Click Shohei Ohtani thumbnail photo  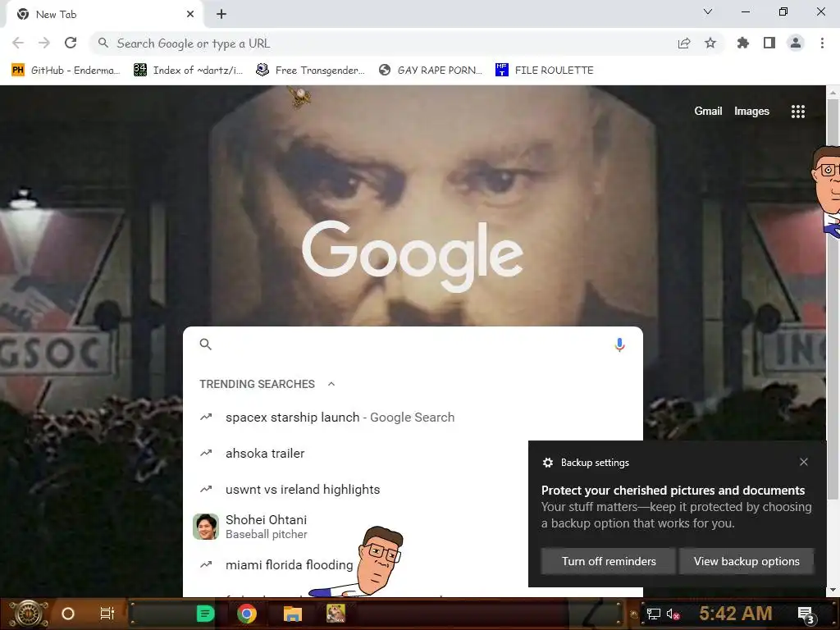206,527
